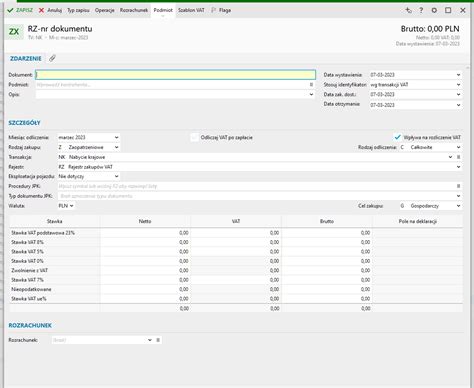474x388 pixels.
Task: Click the Pole na deklaracji column header
Action: [x=417, y=221]
